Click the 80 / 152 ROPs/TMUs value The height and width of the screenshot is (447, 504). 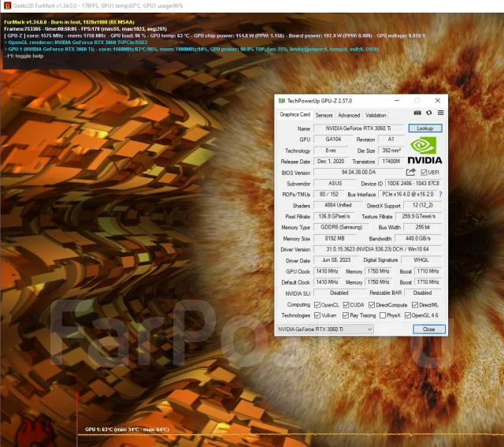329,194
